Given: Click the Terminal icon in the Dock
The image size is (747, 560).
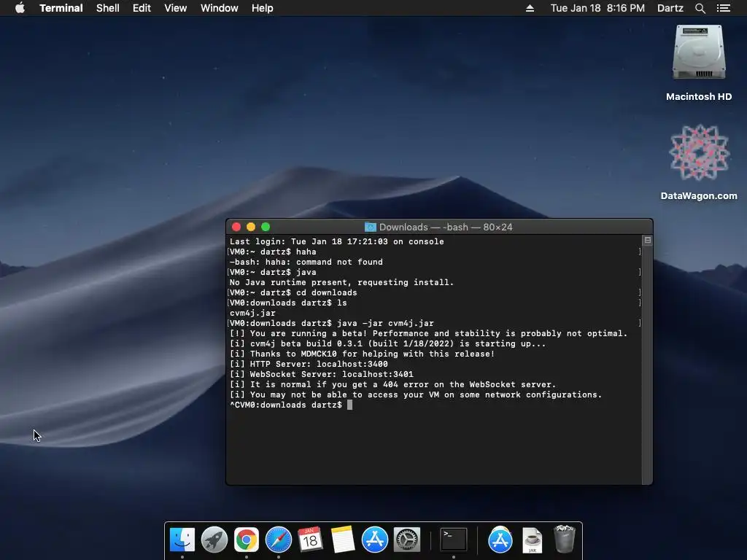Looking at the screenshot, I should tap(453, 540).
